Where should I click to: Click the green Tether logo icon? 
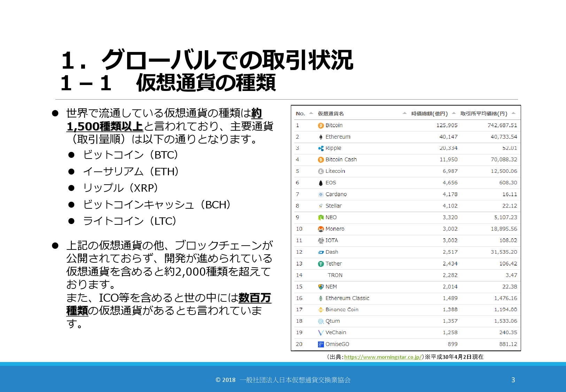click(x=321, y=264)
